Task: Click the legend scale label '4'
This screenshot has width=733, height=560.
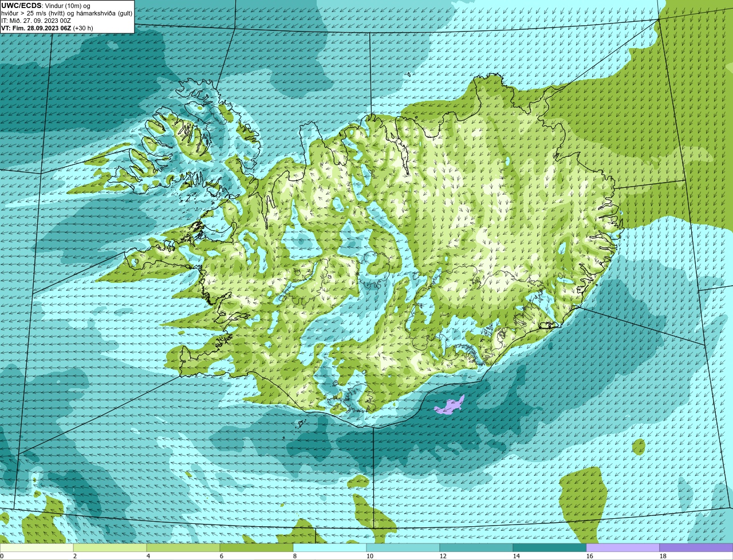Action: pos(148,556)
